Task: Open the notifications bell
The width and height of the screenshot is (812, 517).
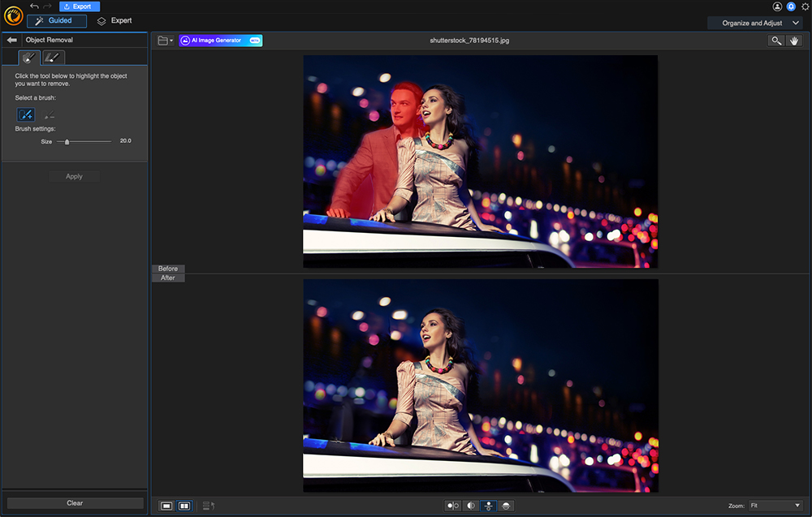Action: [x=791, y=6]
